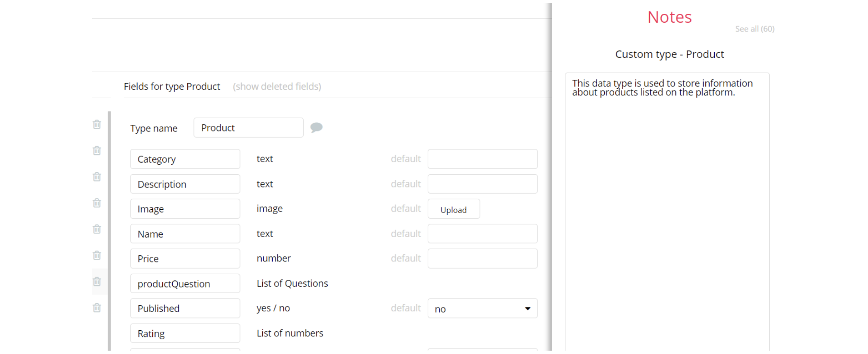The image size is (868, 354).
Task: Click the third trash icon from the top
Action: point(97,177)
